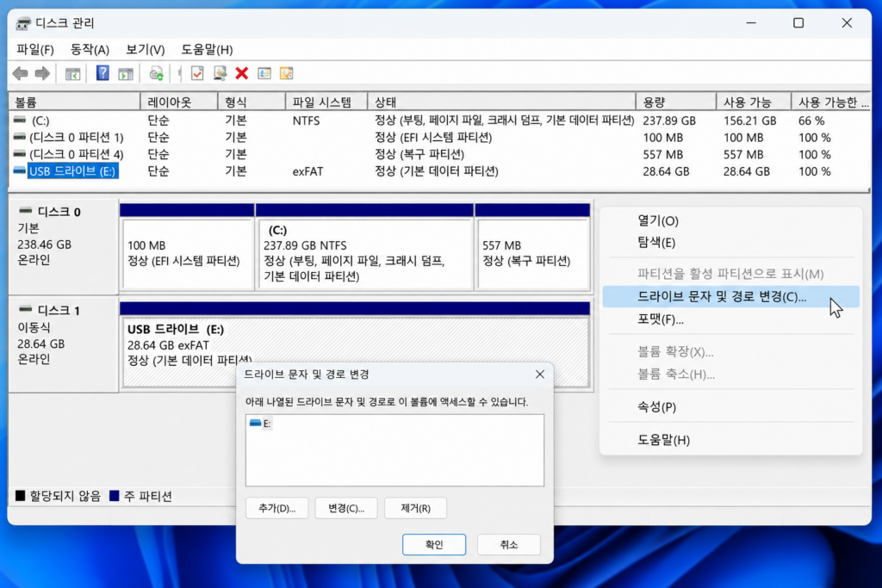882x588 pixels.
Task: Choose 열기(O) from the context menu
Action: (x=730, y=221)
